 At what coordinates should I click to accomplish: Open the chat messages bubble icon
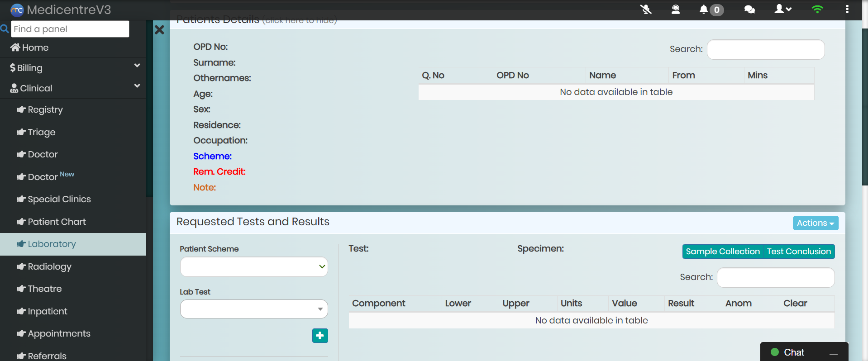(x=749, y=9)
